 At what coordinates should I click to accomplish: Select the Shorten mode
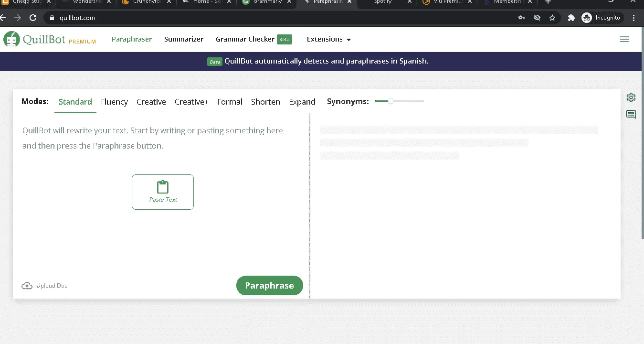point(265,102)
